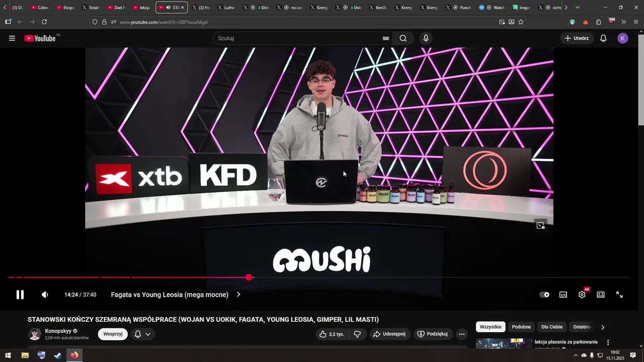This screenshot has width=644, height=362.
Task: Show hidden system tray icons chevron
Action: coord(576,355)
